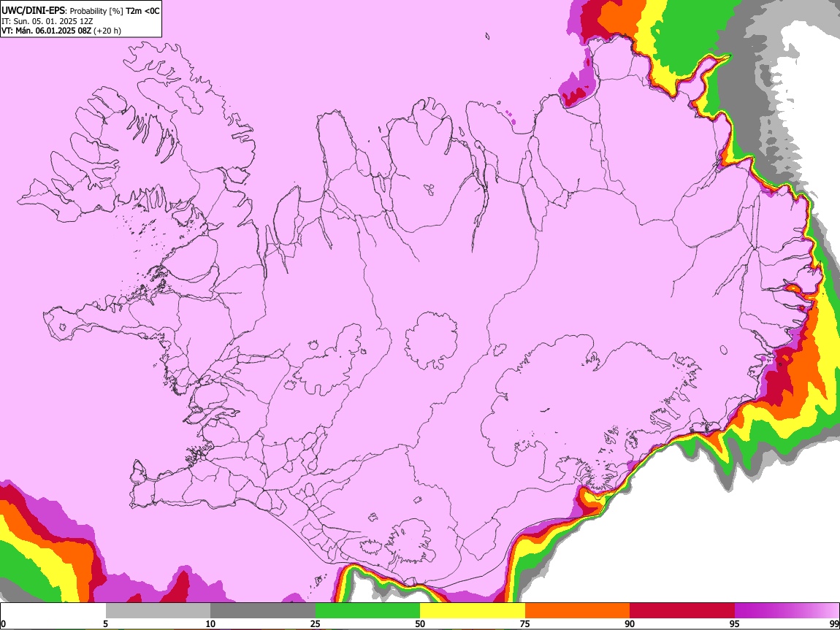Click the 'VT: Mán. 06.01.2025 08Z' line
This screenshot has height=630, width=840.
click(47, 31)
